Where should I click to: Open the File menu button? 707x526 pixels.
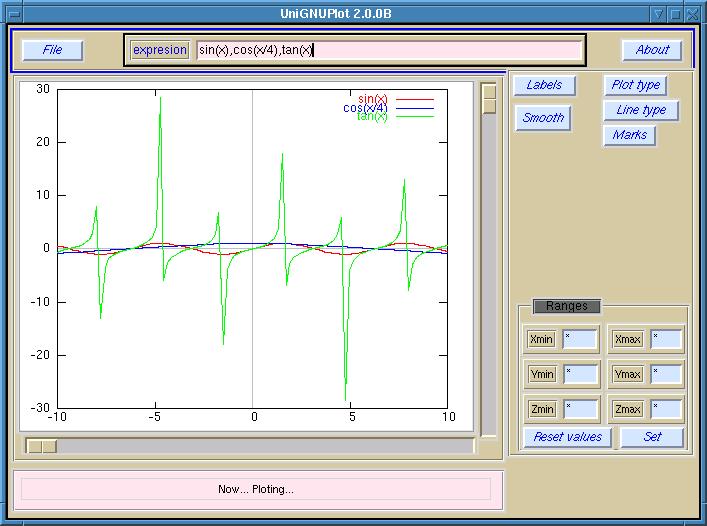52,50
